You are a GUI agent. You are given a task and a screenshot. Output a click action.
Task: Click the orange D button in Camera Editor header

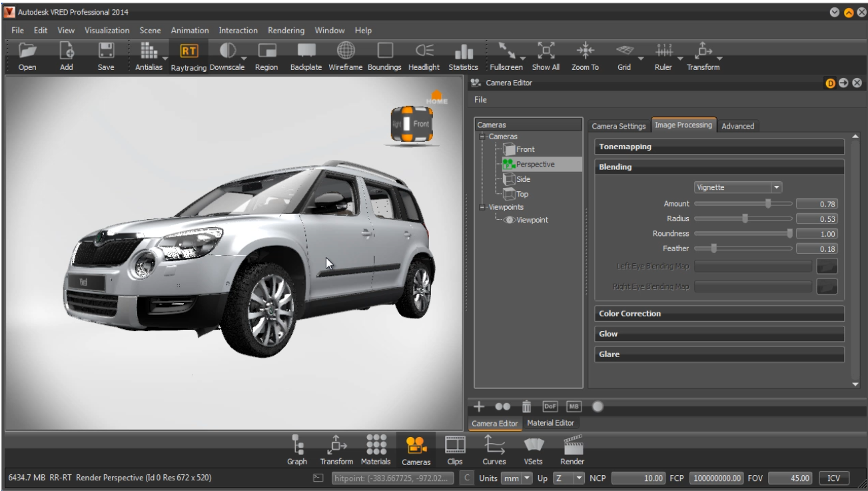pyautogui.click(x=830, y=83)
